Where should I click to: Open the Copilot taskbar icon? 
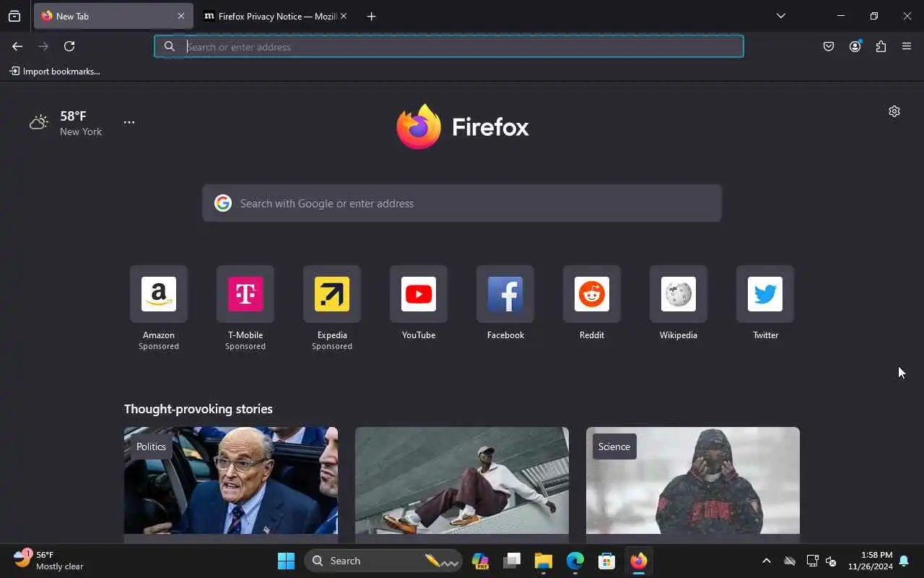coord(480,561)
